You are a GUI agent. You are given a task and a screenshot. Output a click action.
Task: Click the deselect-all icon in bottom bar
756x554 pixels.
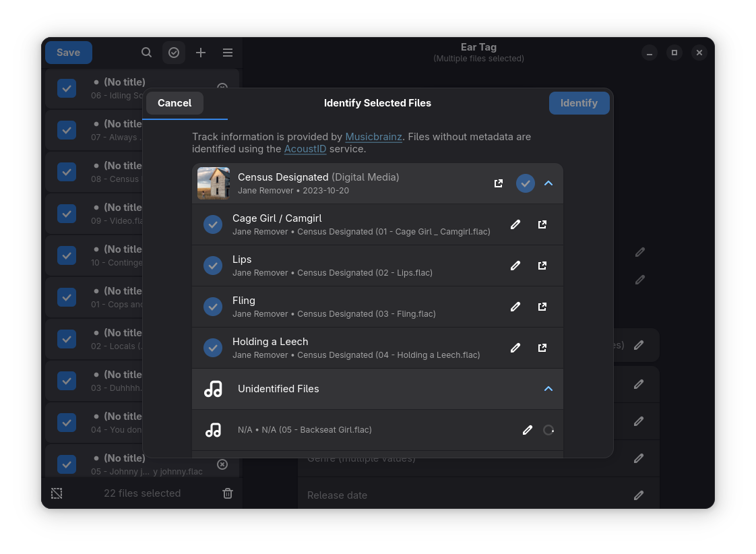coord(57,493)
